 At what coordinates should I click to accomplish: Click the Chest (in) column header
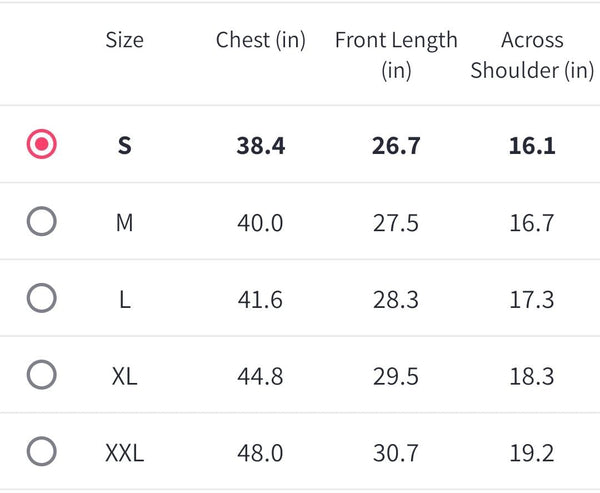260,41
